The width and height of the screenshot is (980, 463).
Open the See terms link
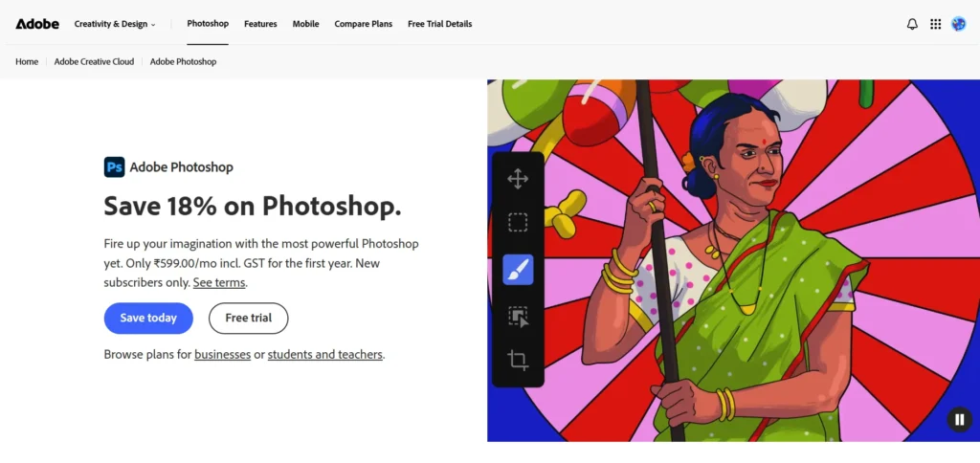[219, 282]
